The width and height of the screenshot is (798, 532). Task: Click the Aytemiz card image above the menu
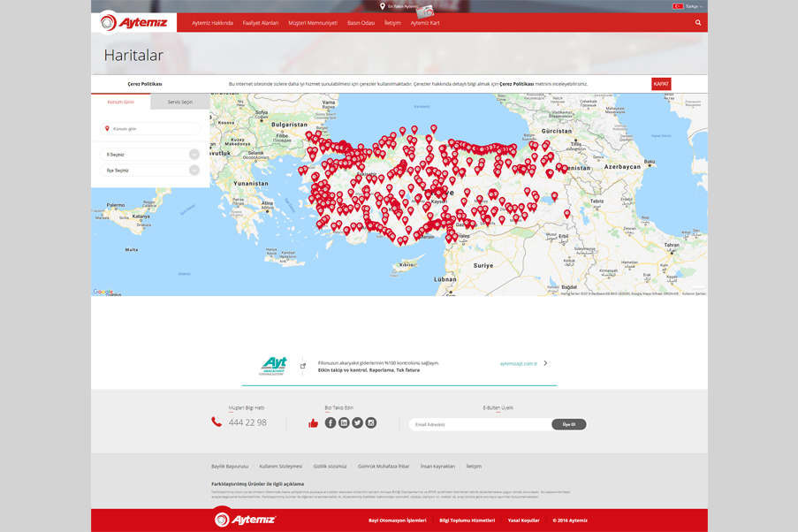(x=424, y=11)
